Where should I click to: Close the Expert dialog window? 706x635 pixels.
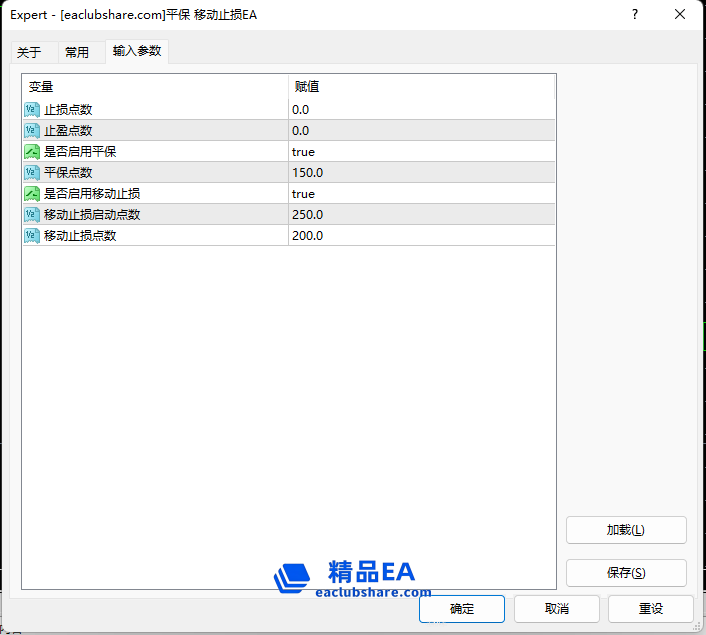(680, 14)
